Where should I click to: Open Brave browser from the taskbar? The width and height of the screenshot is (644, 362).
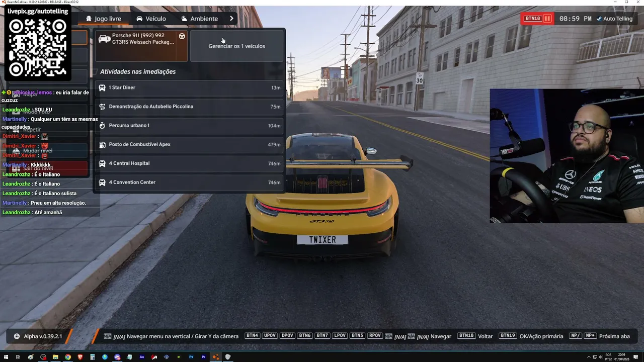point(80,357)
